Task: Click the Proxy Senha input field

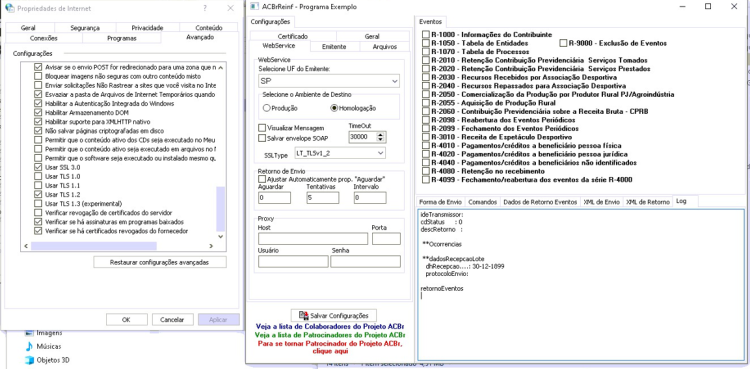Action: pos(365,261)
